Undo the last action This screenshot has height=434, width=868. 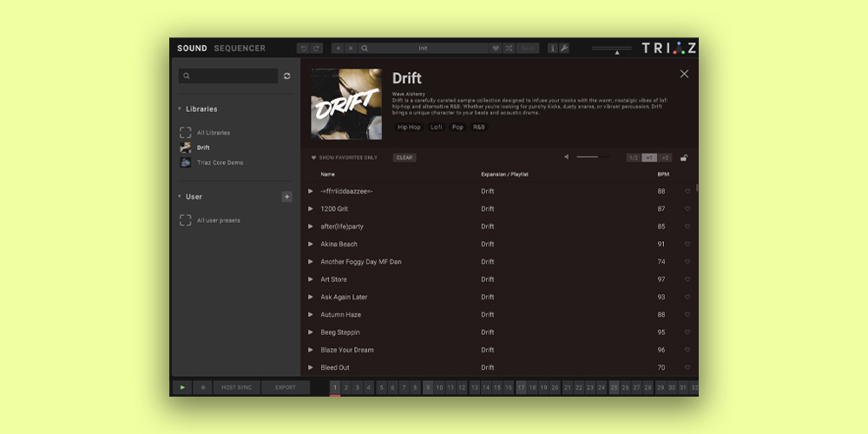[x=303, y=48]
